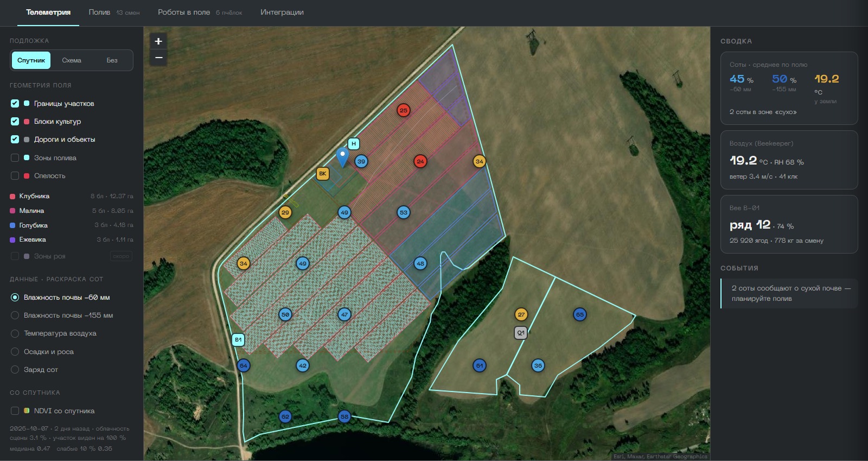Uncheck the Границы участков checkbox

(15, 103)
